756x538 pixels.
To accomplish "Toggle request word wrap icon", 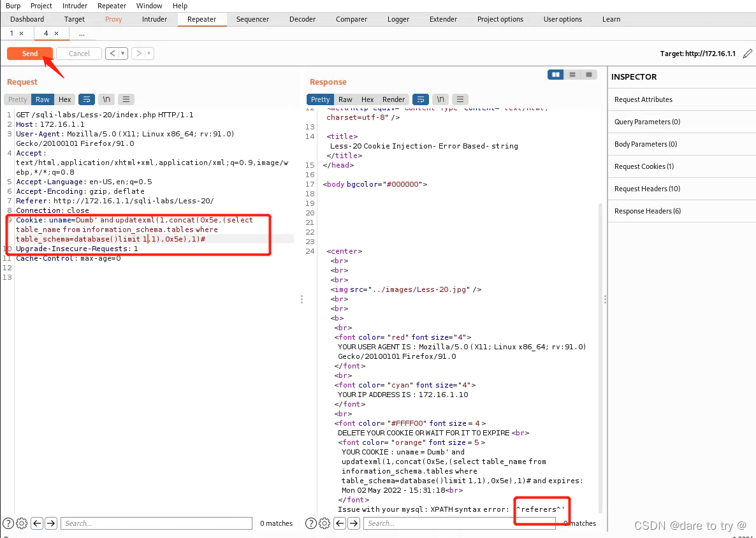I will coord(86,99).
